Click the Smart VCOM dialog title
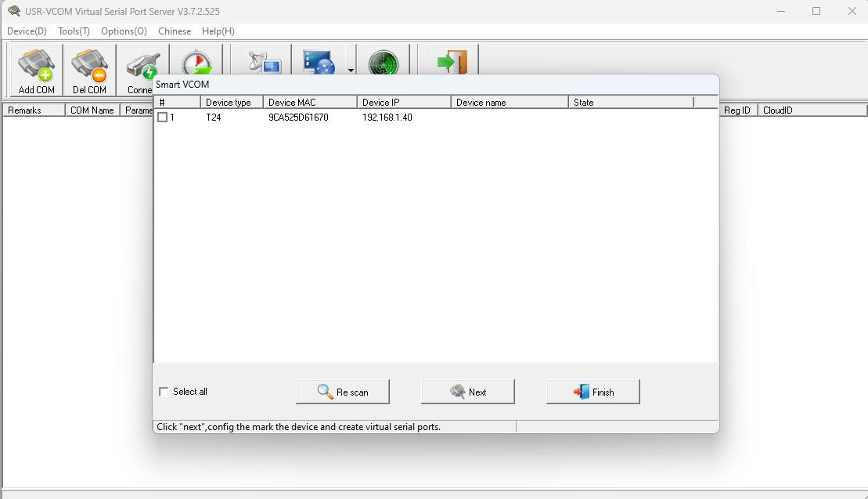868x499 pixels. pyautogui.click(x=182, y=84)
